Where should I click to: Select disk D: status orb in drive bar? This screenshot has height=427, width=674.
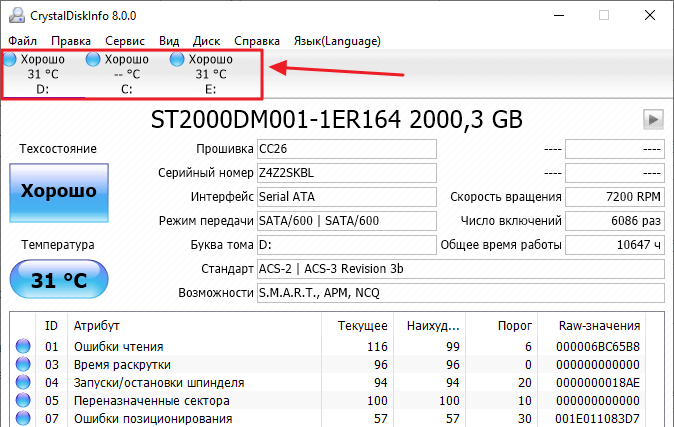(10, 60)
